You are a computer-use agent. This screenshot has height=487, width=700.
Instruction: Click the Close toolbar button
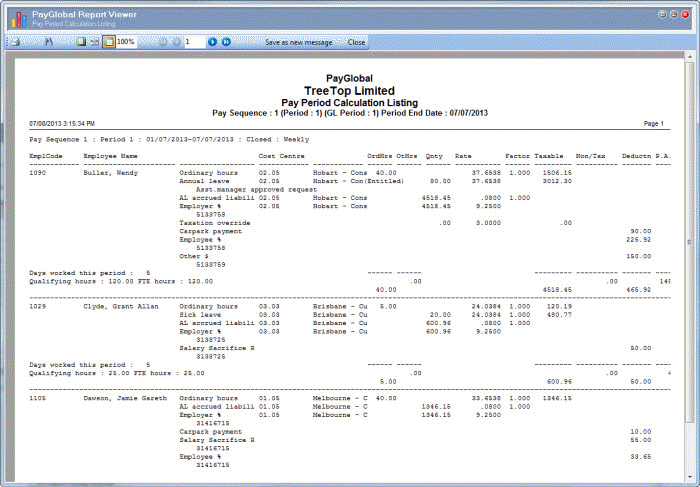pyautogui.click(x=356, y=42)
